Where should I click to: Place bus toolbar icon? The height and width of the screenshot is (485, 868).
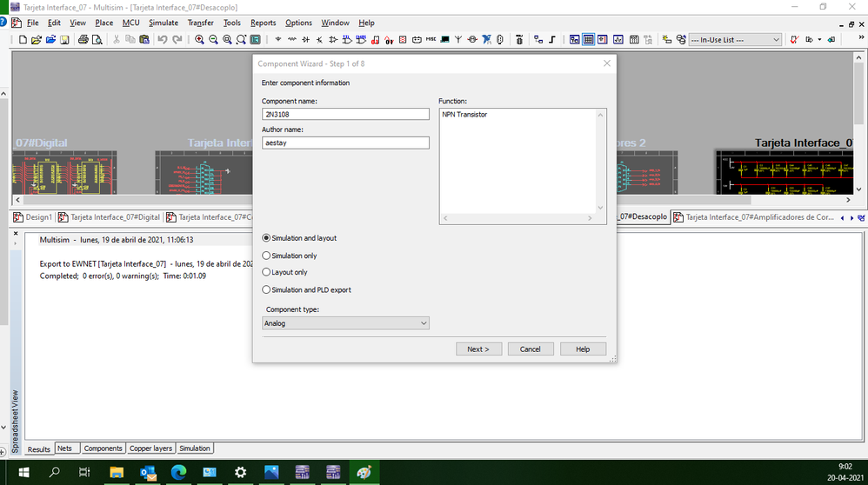pyautogui.click(x=552, y=39)
